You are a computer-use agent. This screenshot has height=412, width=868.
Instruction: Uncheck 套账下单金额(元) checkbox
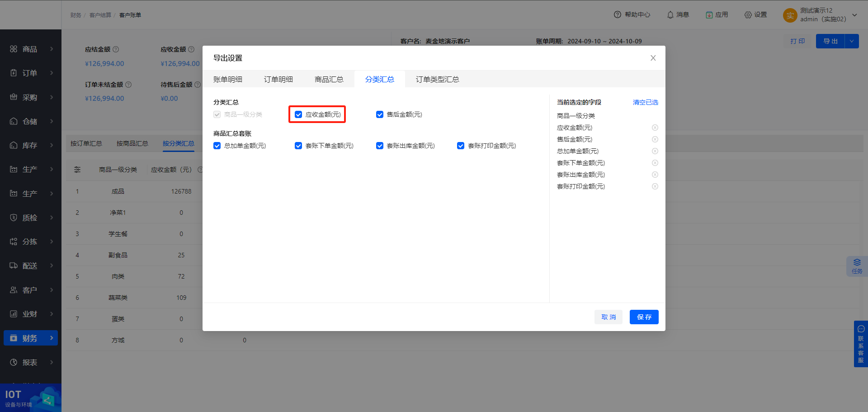click(x=298, y=146)
